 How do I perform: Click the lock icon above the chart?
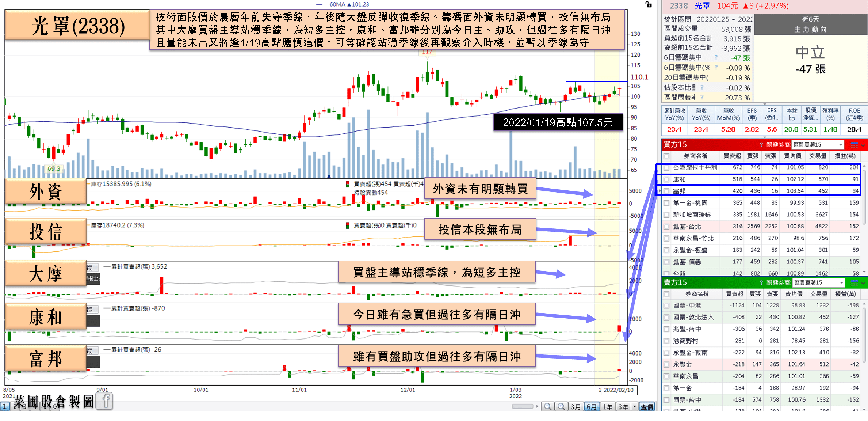pos(649,4)
